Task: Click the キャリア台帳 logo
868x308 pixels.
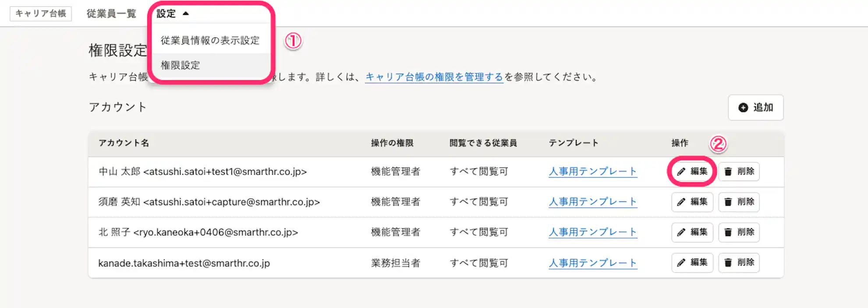Action: click(x=41, y=14)
